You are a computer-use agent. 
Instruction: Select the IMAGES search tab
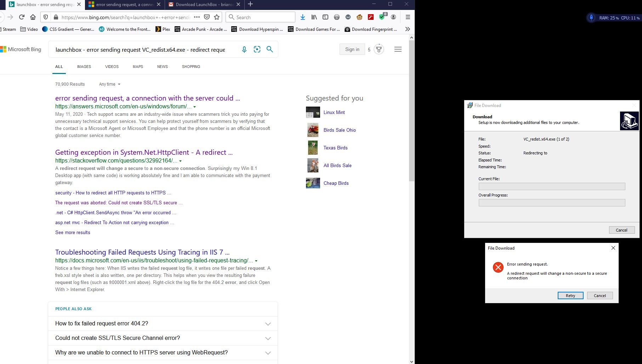tap(84, 67)
